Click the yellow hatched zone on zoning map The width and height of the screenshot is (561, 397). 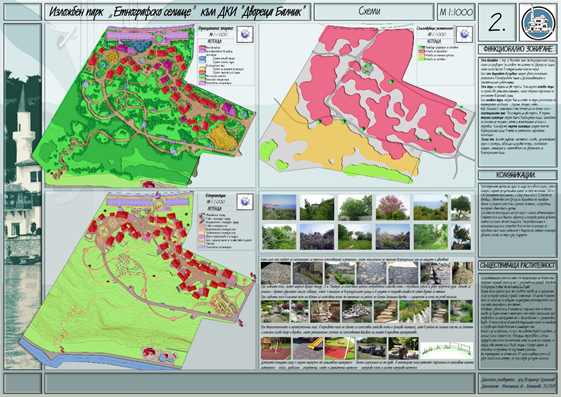coord(223,137)
